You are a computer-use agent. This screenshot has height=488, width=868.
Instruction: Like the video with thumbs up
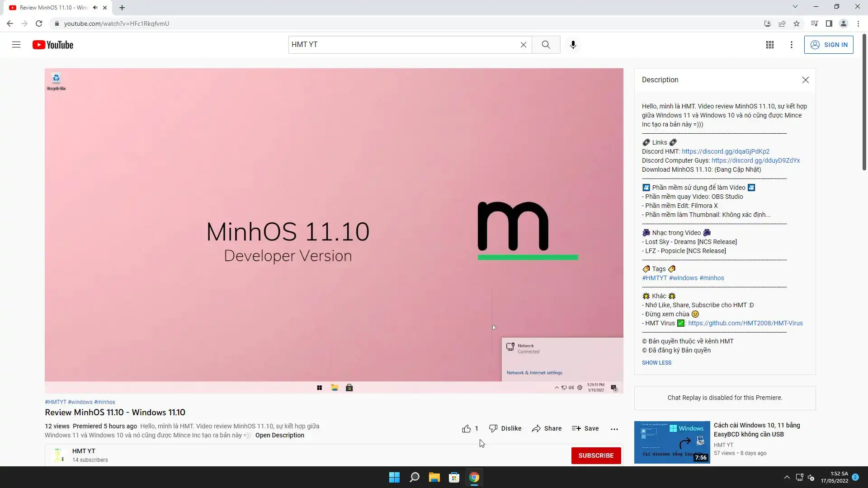point(467,429)
